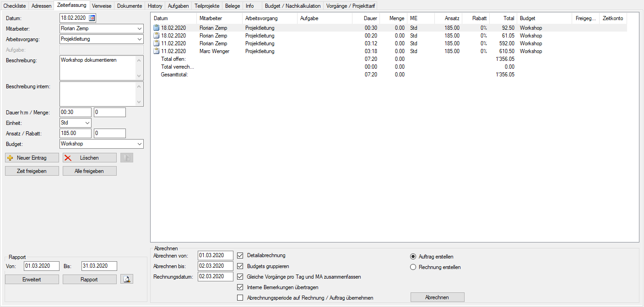This screenshot has width=644, height=307.
Task: Select the Rechnung erstellen radio button
Action: coord(413,267)
